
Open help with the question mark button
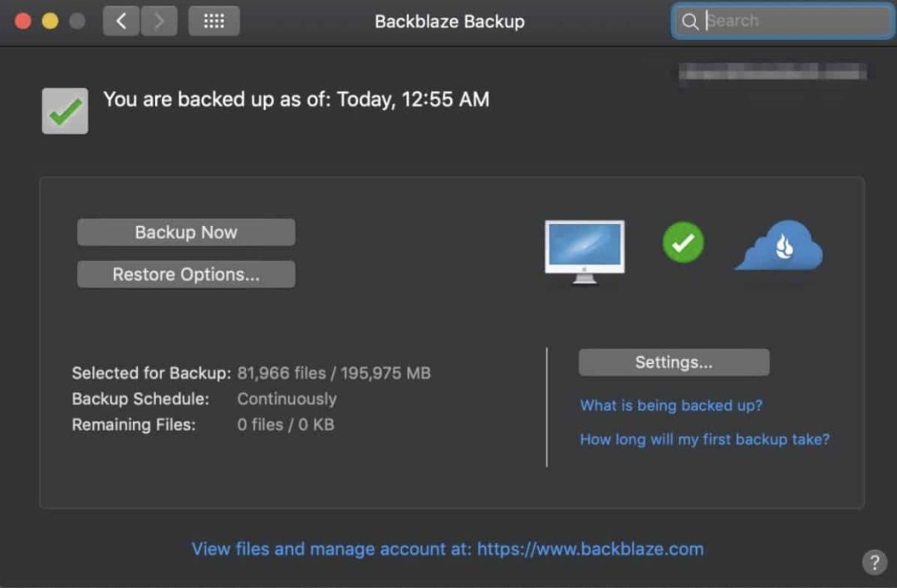click(874, 562)
